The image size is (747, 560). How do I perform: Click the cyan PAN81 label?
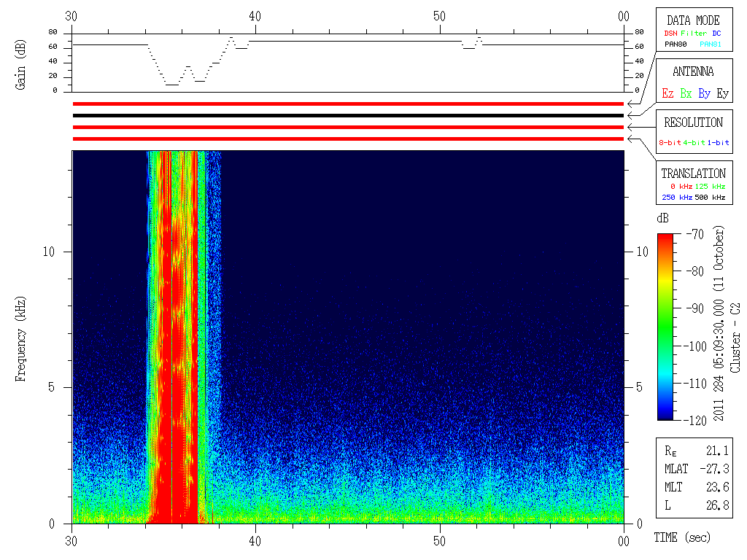click(711, 44)
